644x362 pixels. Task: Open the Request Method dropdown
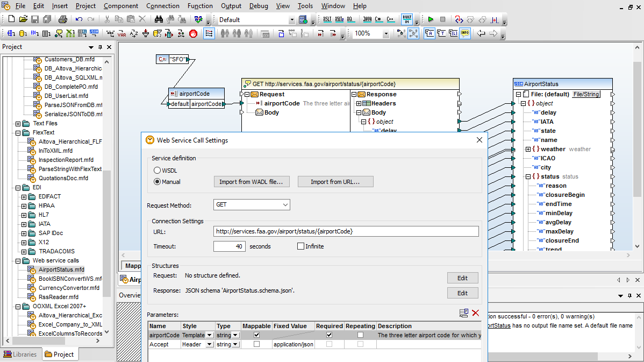click(x=252, y=204)
